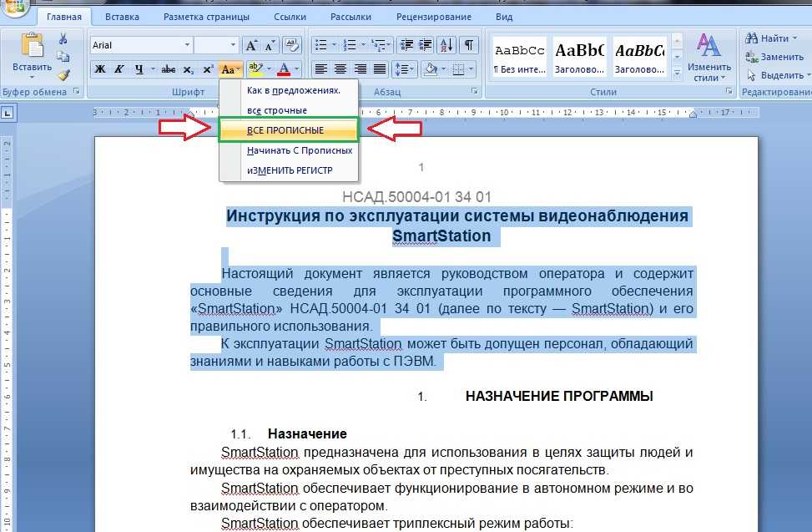Viewport: 812px width, 532px height.
Task: Toggle show paragraph marks (¶)
Action: pos(469,45)
